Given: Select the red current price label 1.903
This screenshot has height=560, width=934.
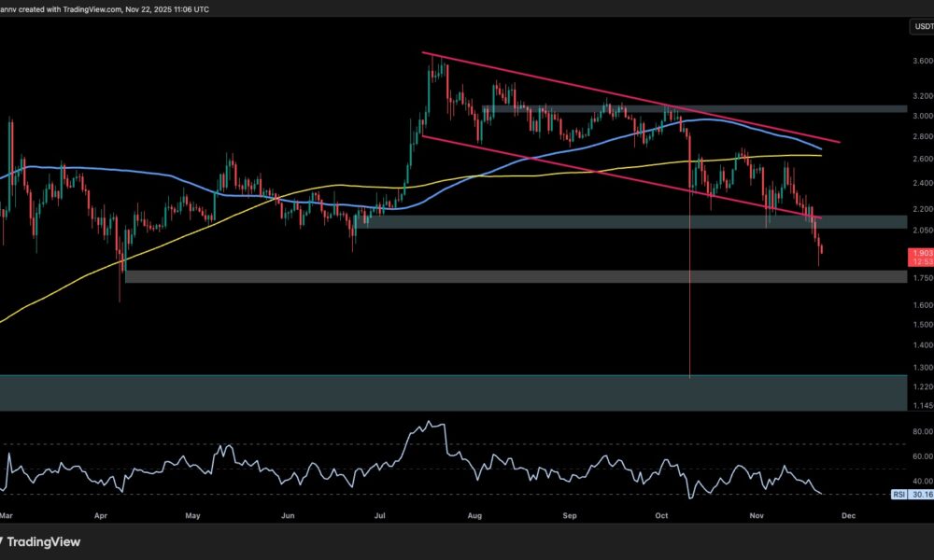Looking at the screenshot, I should [920, 252].
